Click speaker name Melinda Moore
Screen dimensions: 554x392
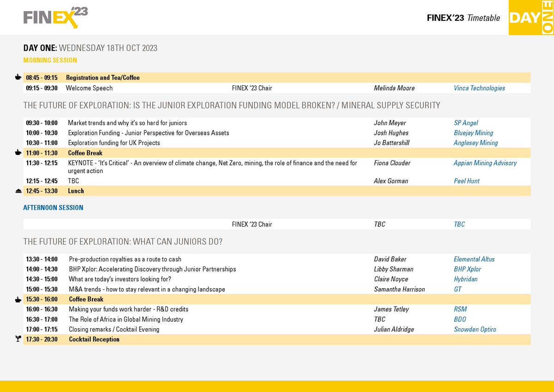click(394, 88)
